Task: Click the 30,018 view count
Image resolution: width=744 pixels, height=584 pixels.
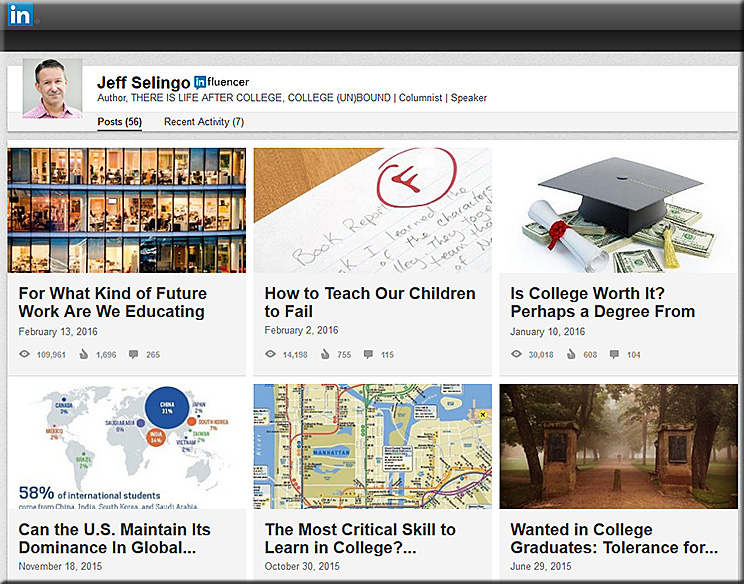Action: point(541,354)
